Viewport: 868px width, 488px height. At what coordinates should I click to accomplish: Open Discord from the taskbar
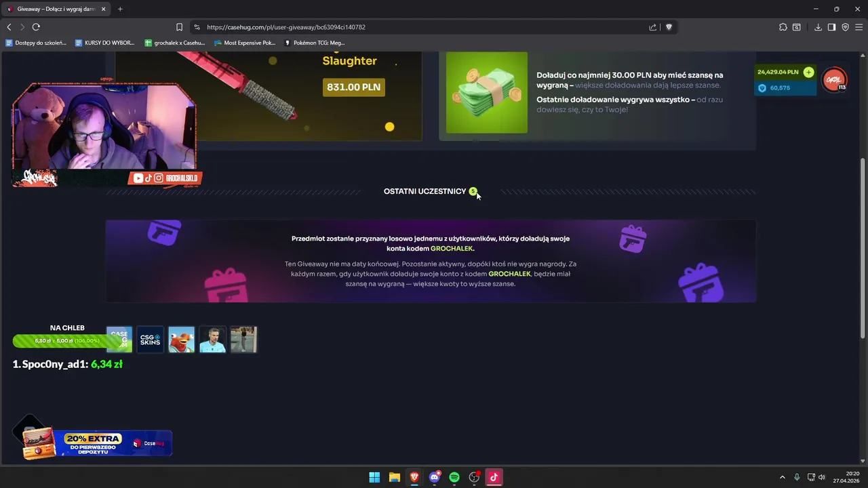pyautogui.click(x=435, y=477)
